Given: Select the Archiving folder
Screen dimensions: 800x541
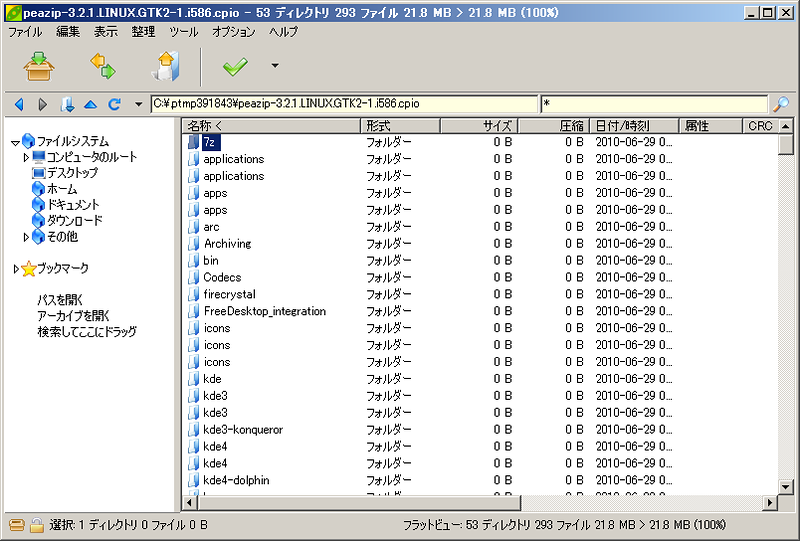Looking at the screenshot, I should point(227,244).
